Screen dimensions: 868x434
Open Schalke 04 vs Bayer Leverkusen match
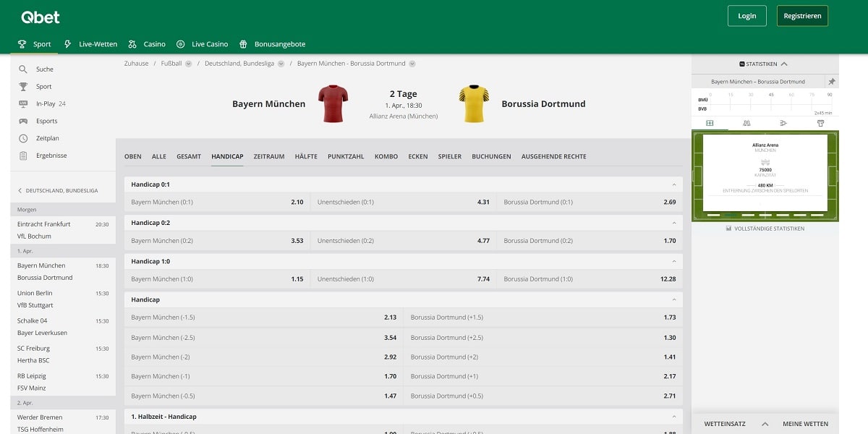[x=63, y=326]
